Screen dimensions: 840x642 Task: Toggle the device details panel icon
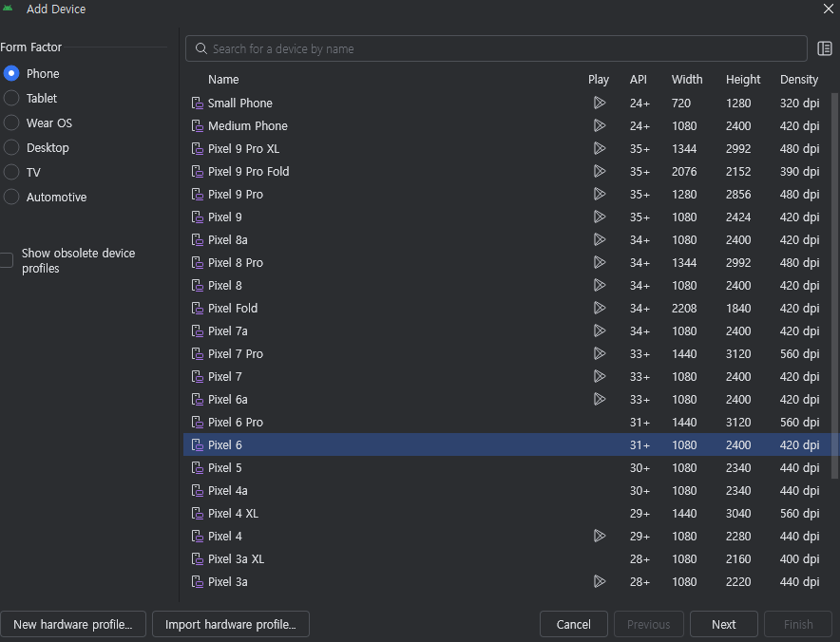(825, 48)
